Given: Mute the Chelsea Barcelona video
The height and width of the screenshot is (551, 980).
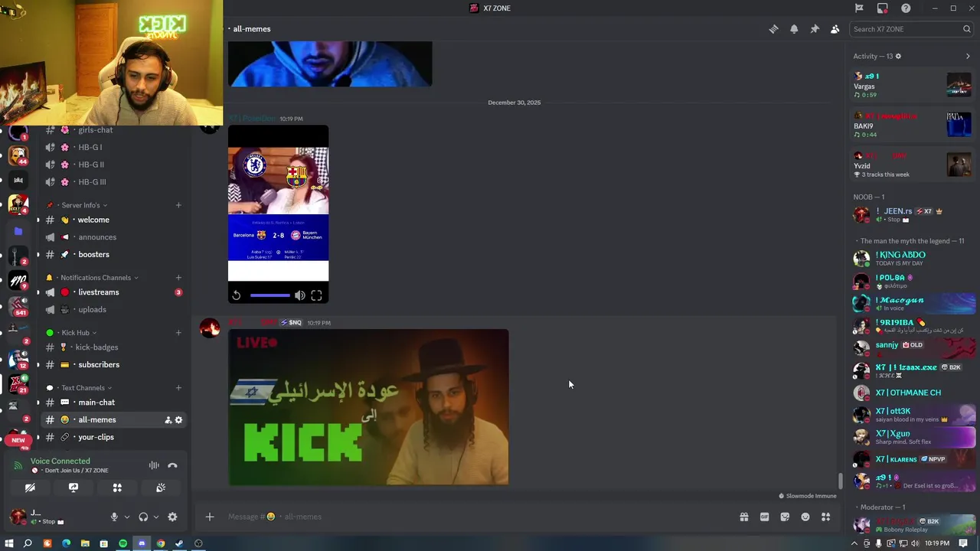Looking at the screenshot, I should click(x=299, y=295).
